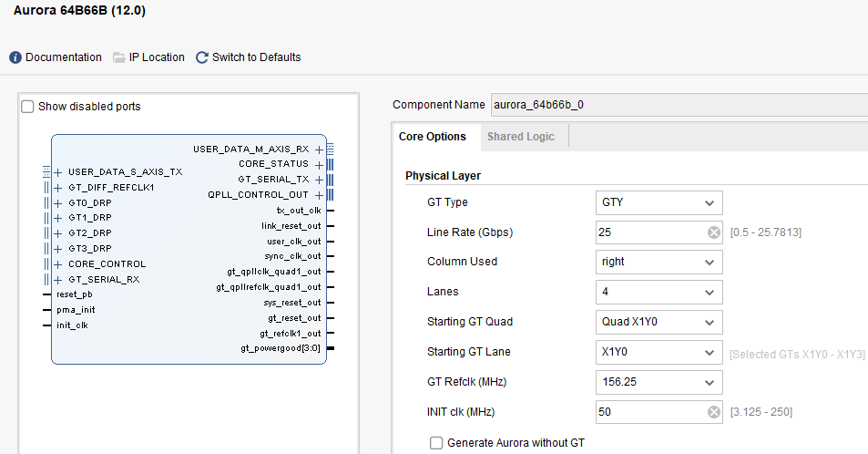Image resolution: width=868 pixels, height=454 pixels.
Task: Clear the Line Rate field with its X icon
Action: point(714,232)
